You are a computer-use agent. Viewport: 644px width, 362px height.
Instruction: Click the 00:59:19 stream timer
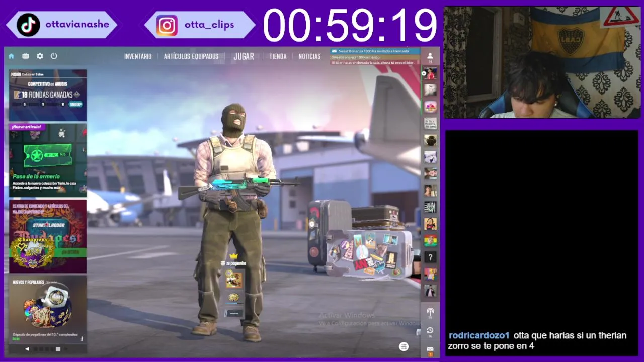click(350, 25)
